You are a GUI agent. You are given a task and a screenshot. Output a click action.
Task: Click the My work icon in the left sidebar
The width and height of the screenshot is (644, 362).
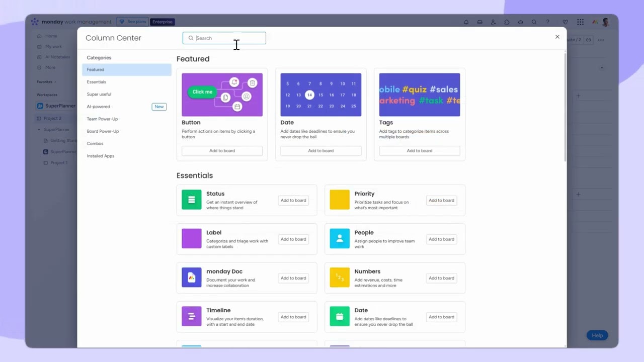(x=39, y=47)
